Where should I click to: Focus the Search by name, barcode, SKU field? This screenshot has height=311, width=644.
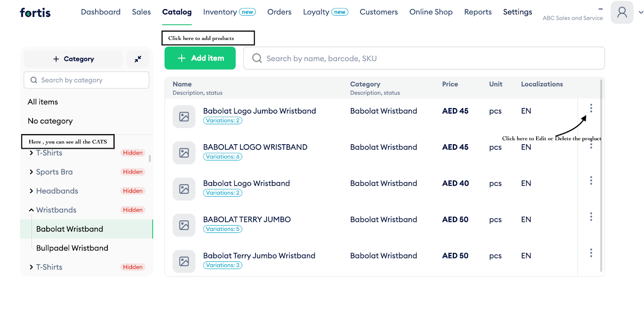(424, 58)
